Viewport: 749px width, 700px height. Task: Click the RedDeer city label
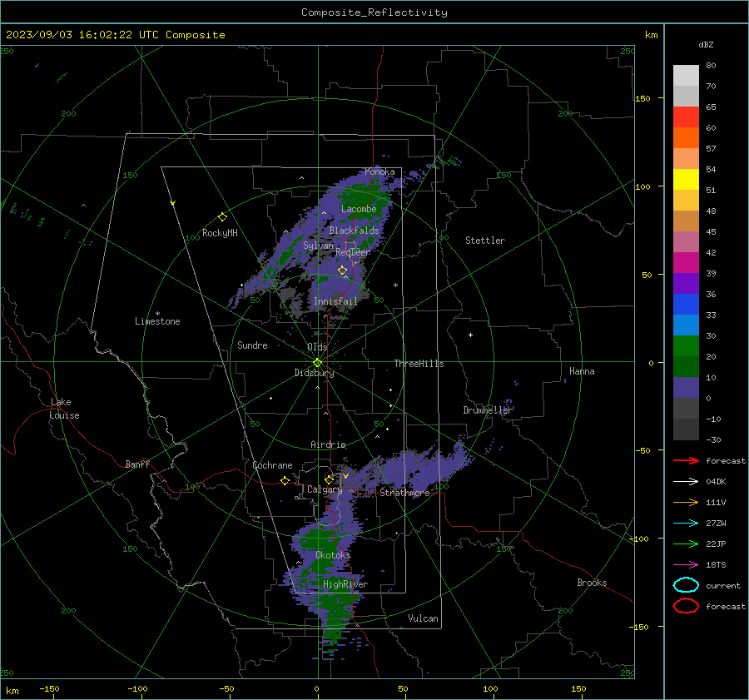353,252
